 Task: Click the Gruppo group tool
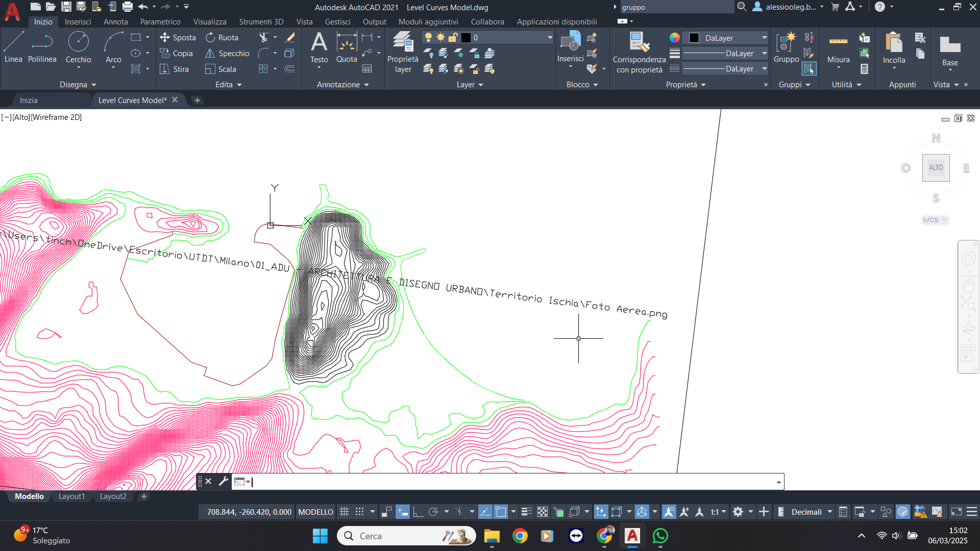click(x=786, y=47)
